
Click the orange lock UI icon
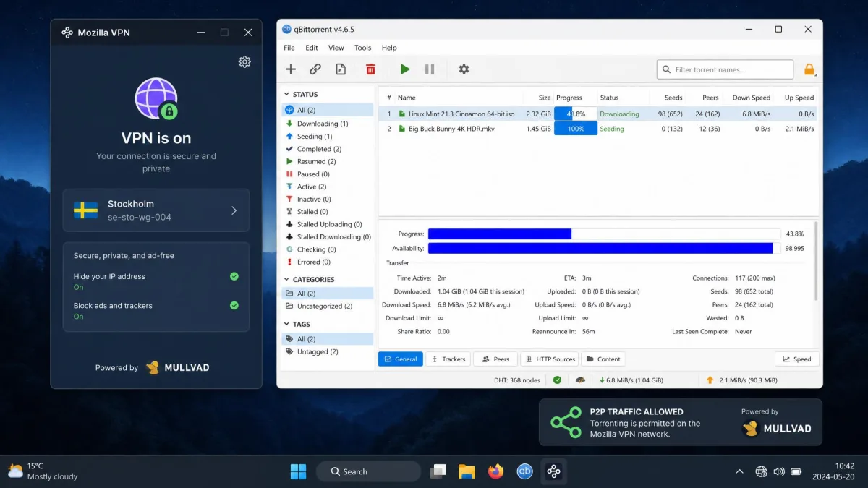coord(809,70)
